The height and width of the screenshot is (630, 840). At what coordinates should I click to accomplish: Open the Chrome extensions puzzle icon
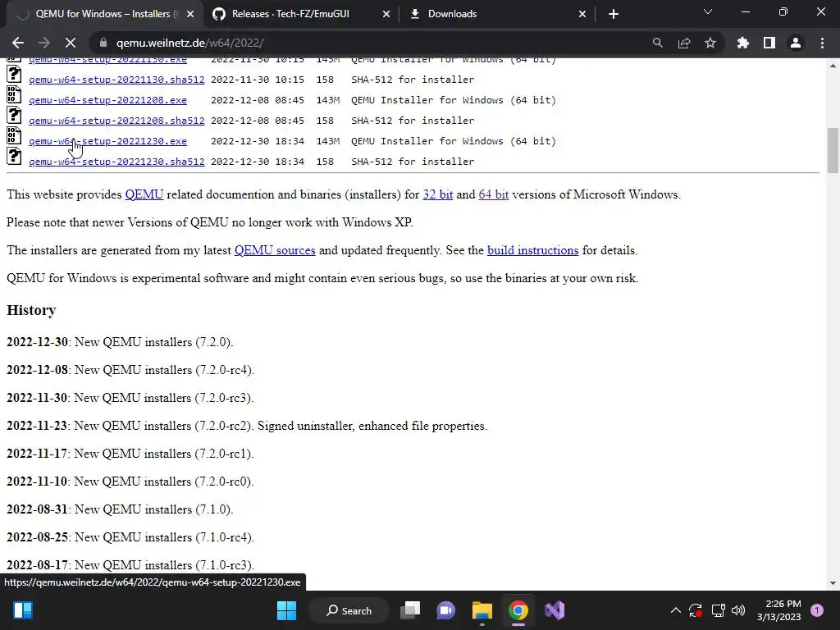(743, 43)
